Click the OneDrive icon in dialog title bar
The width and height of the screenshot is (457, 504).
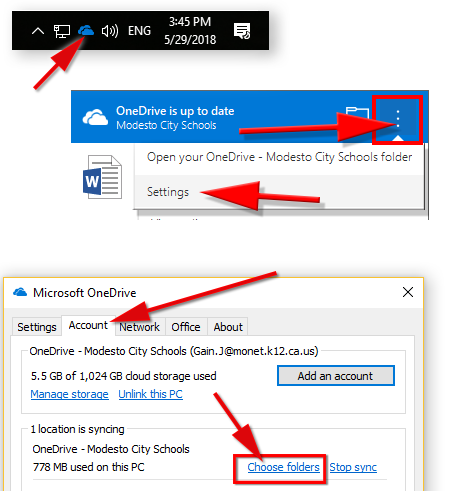click(20, 292)
